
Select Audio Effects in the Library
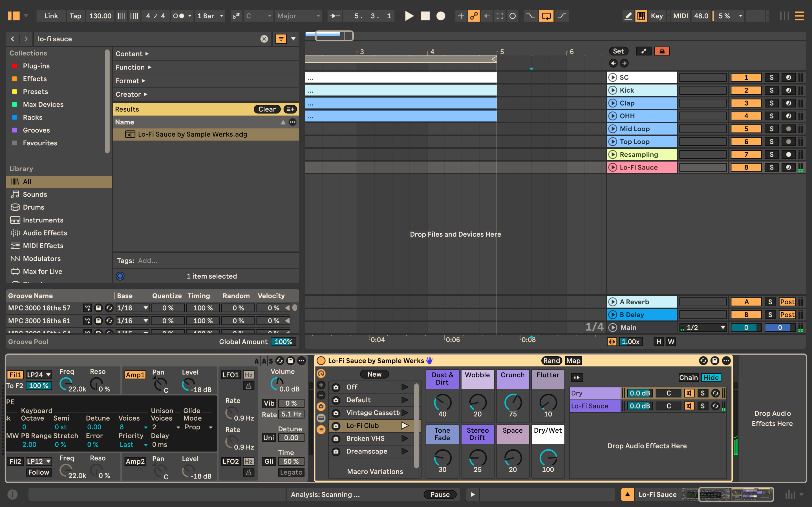(x=45, y=233)
